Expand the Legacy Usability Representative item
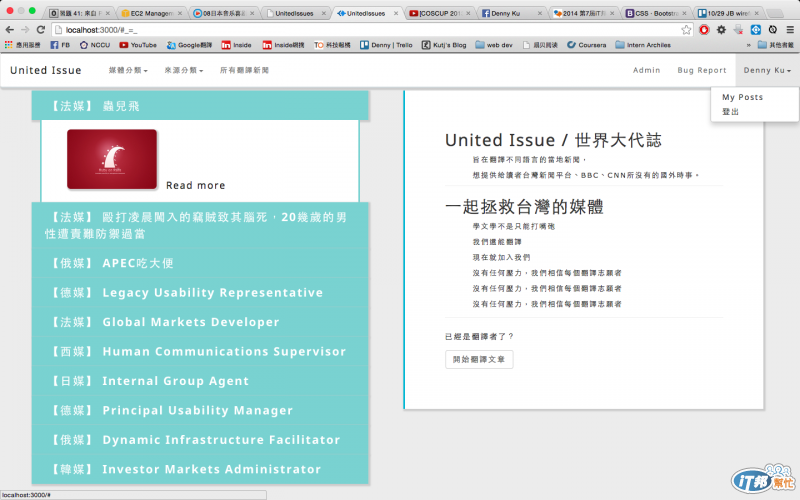 point(200,293)
